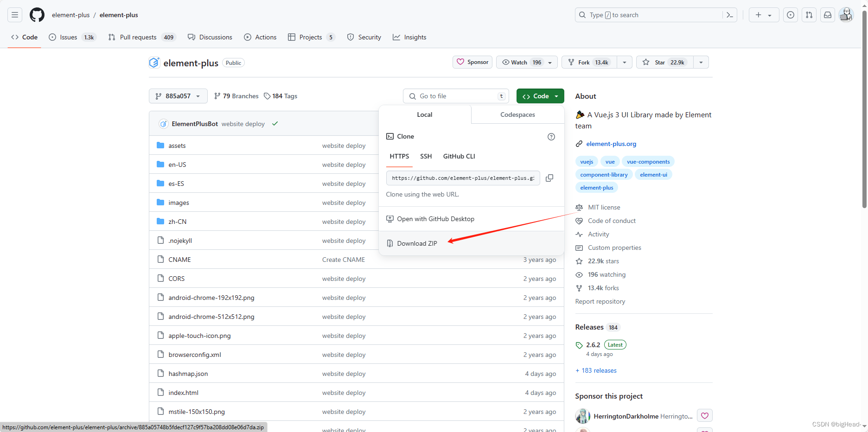Open the Code of conduct link
Viewport: 868px width, 432px height.
(x=612, y=221)
